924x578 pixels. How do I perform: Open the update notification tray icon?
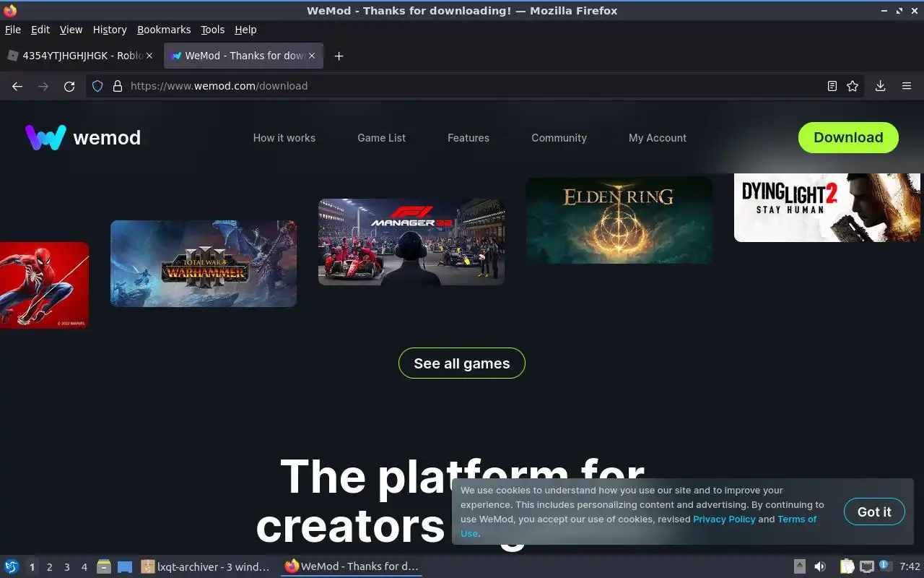(x=886, y=566)
